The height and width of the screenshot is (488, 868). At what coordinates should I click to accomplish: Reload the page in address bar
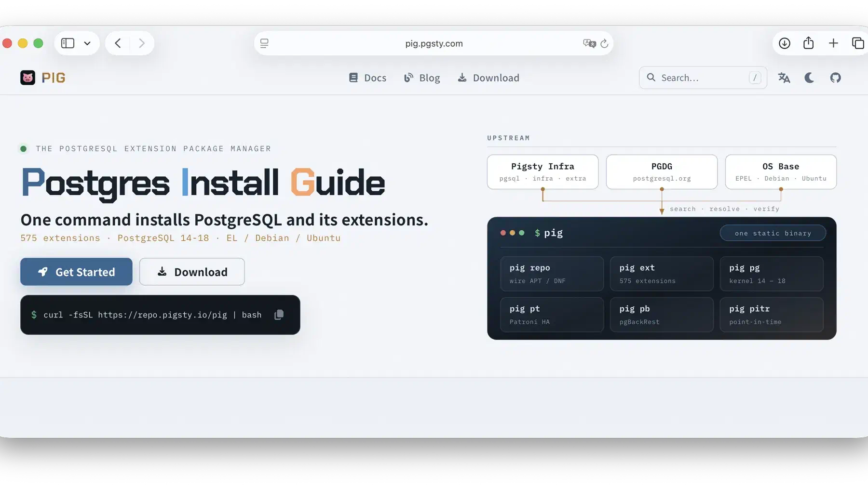click(604, 43)
